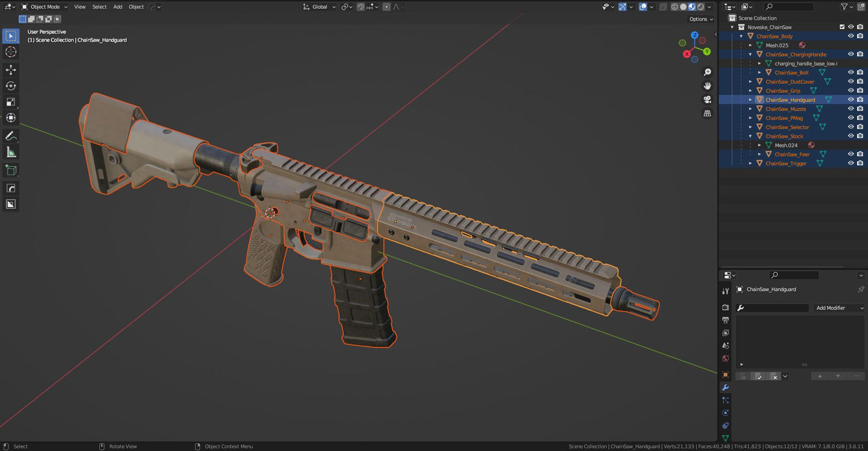Open the Add Modifier dropdown
Viewport: 868px width, 451px height.
pos(839,308)
